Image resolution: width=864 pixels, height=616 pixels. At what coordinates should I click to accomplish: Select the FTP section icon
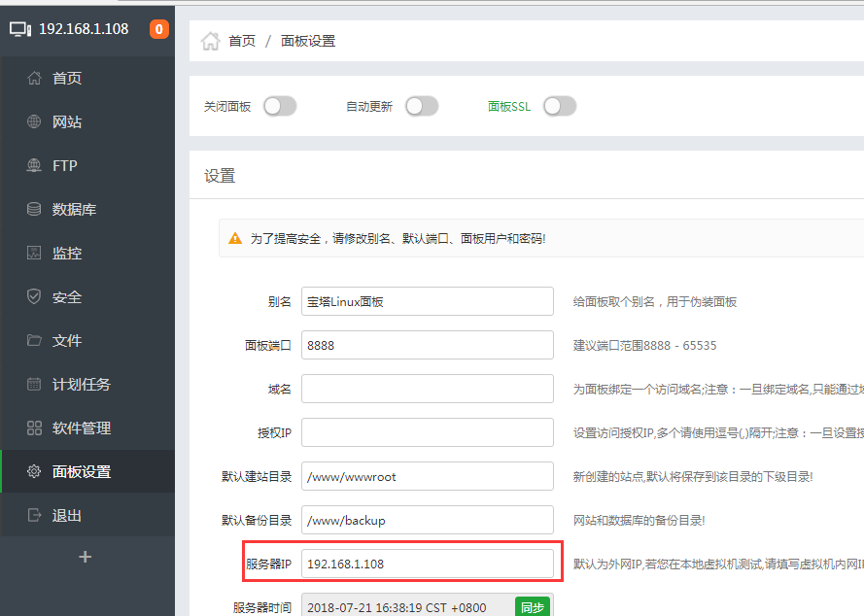pos(34,165)
